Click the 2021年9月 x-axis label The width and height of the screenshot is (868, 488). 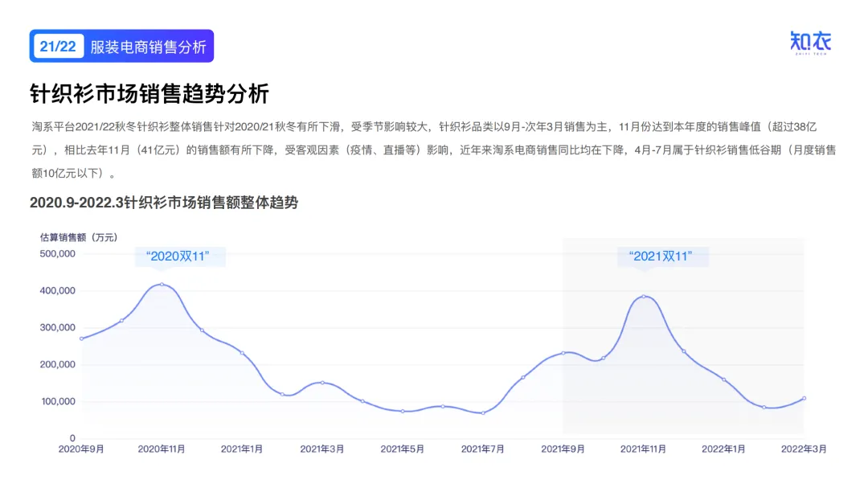[x=563, y=449]
